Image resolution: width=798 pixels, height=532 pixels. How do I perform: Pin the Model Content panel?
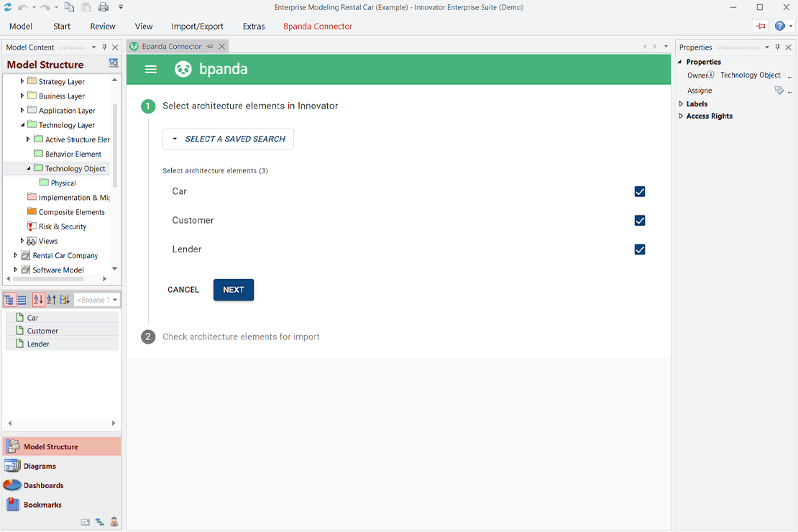[x=104, y=47]
